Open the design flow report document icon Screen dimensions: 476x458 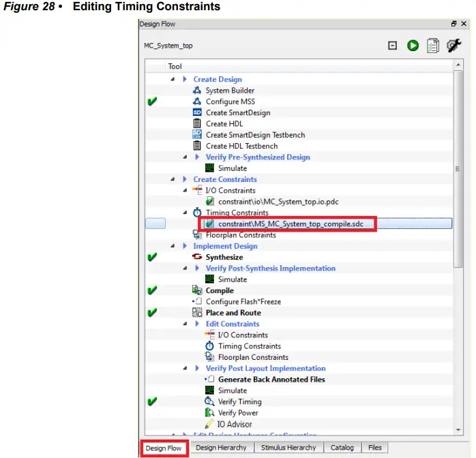coord(432,46)
